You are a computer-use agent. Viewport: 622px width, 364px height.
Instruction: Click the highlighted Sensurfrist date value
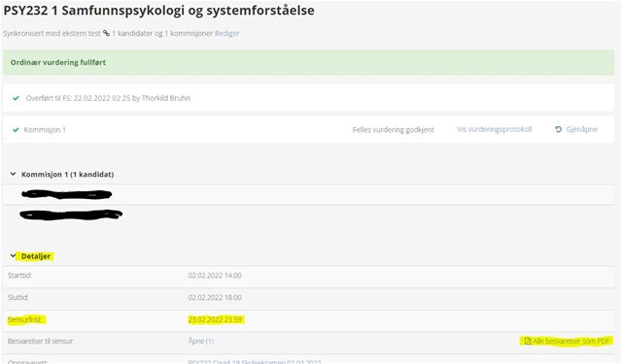pos(215,319)
